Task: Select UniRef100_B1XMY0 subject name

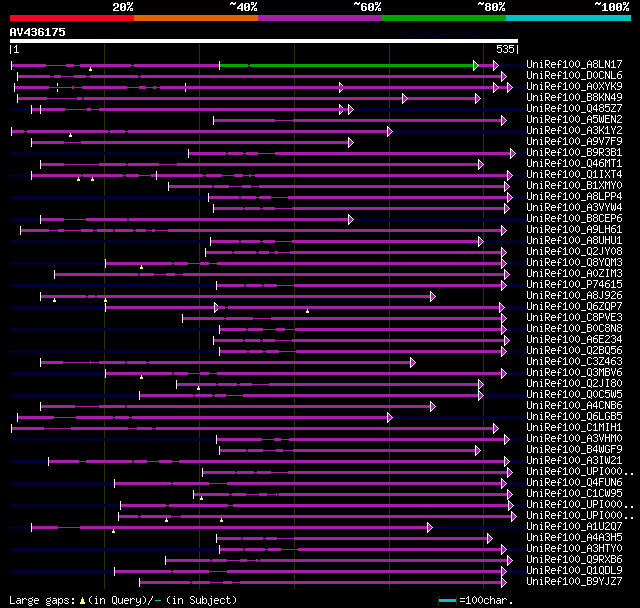Action: tap(574, 185)
